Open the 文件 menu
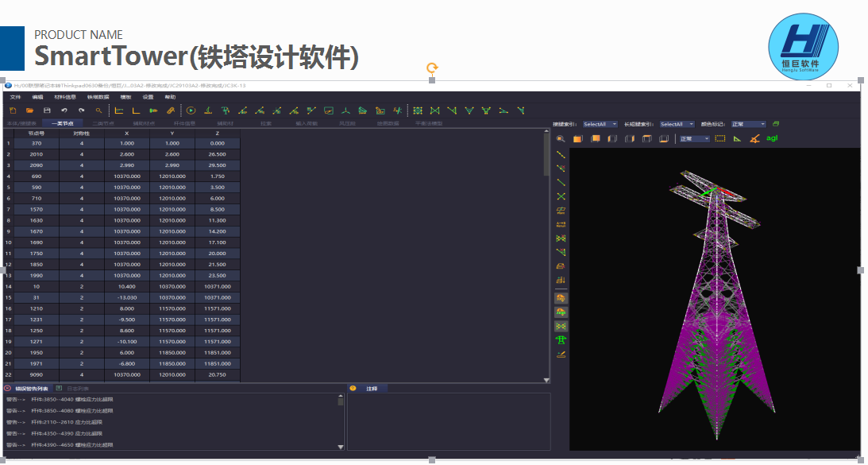The height and width of the screenshot is (465, 868). [16, 97]
